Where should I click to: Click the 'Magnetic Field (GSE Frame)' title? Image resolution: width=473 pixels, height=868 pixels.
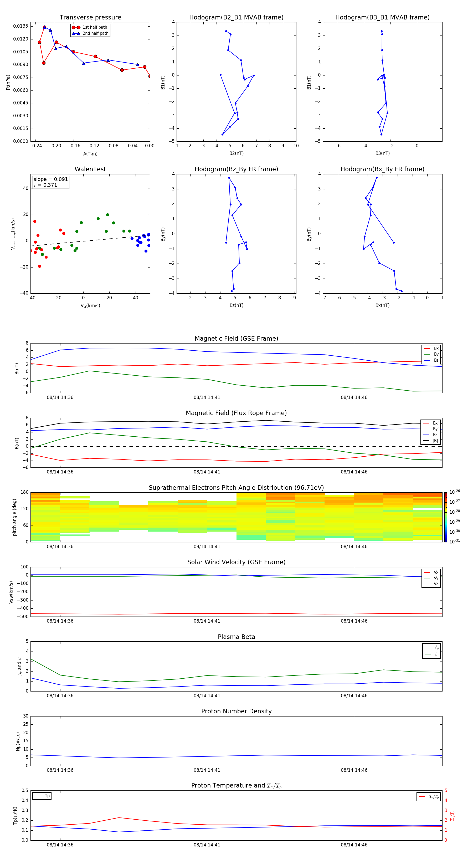tap(236, 339)
